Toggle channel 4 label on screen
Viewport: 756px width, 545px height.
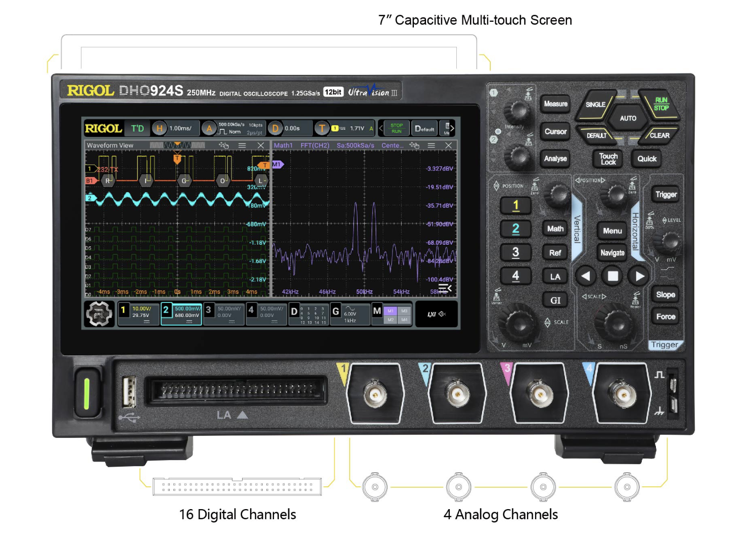coord(266,314)
